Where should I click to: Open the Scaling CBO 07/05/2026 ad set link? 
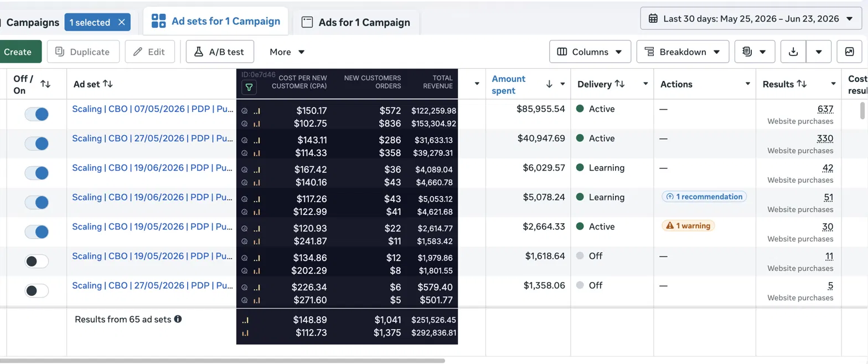pos(152,109)
